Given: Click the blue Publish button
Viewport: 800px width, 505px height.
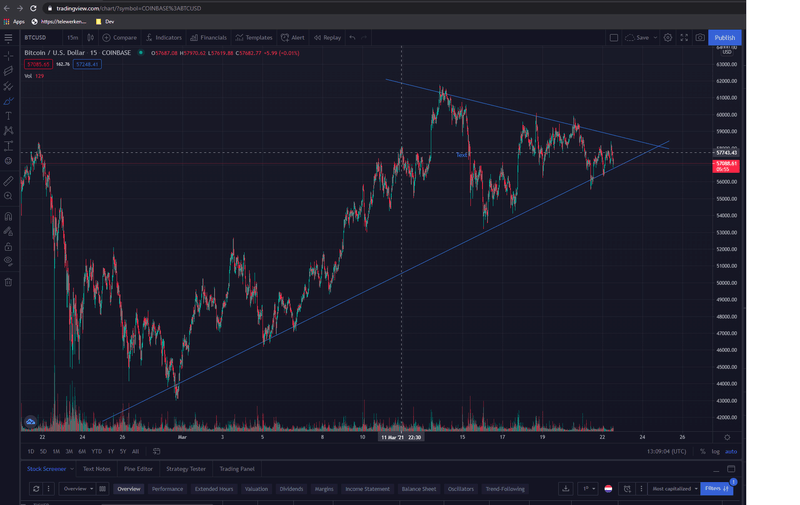Looking at the screenshot, I should pos(724,38).
